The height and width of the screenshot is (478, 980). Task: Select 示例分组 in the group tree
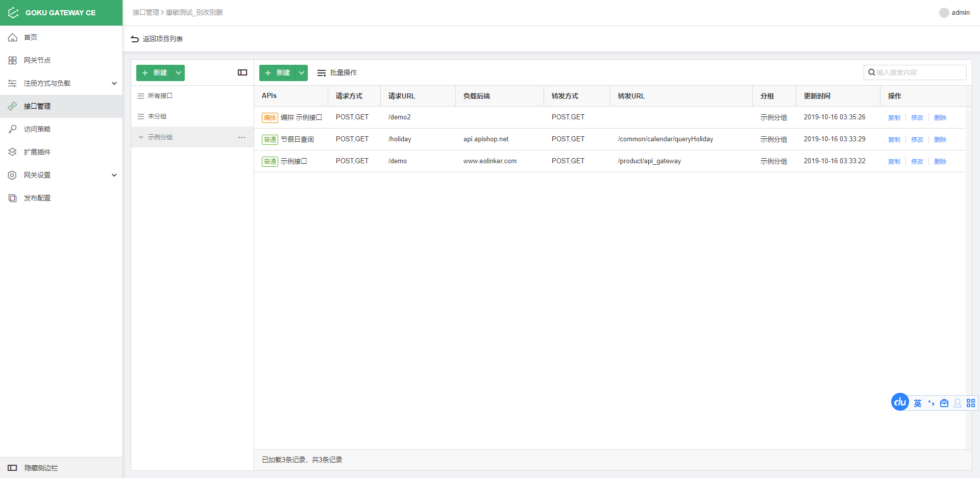click(x=192, y=137)
